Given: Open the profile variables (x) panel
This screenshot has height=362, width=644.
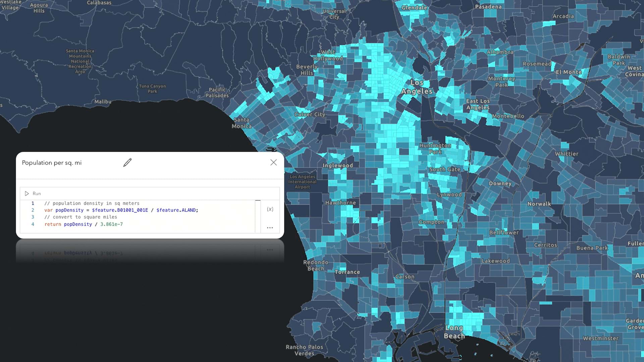Looking at the screenshot, I should (270, 209).
